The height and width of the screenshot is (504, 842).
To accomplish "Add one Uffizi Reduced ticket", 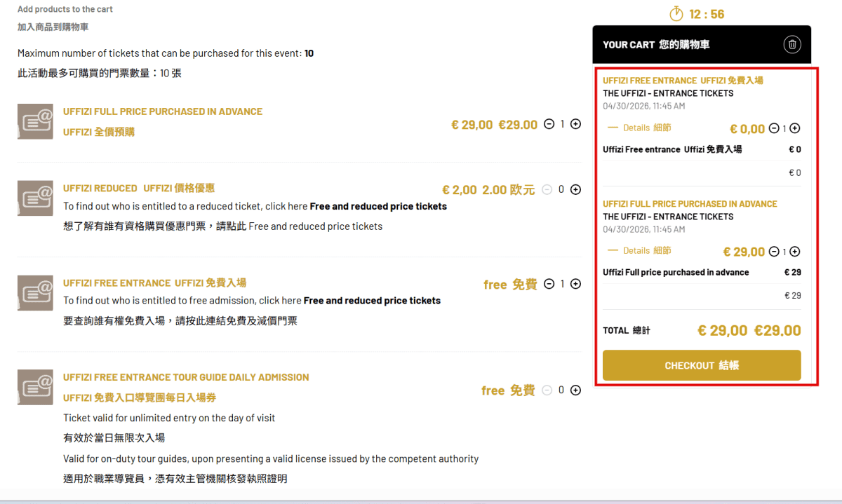I will [576, 189].
